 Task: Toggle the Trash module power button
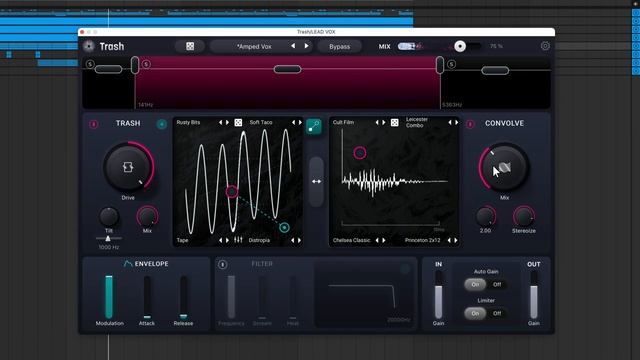tap(93, 124)
